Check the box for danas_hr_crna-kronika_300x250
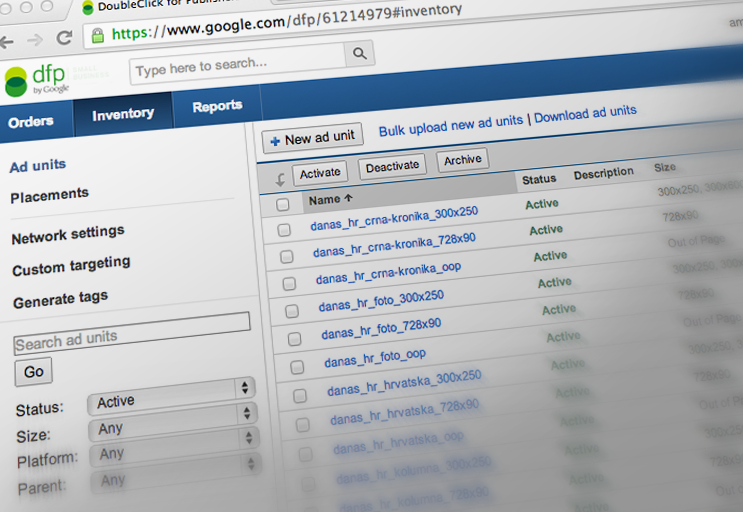The height and width of the screenshot is (512, 743). pos(284,229)
